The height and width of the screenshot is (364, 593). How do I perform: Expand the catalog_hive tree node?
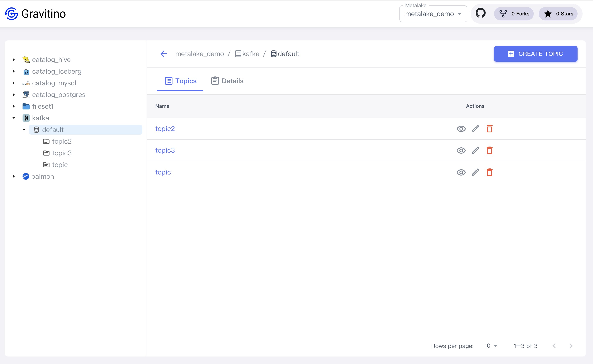pyautogui.click(x=14, y=60)
